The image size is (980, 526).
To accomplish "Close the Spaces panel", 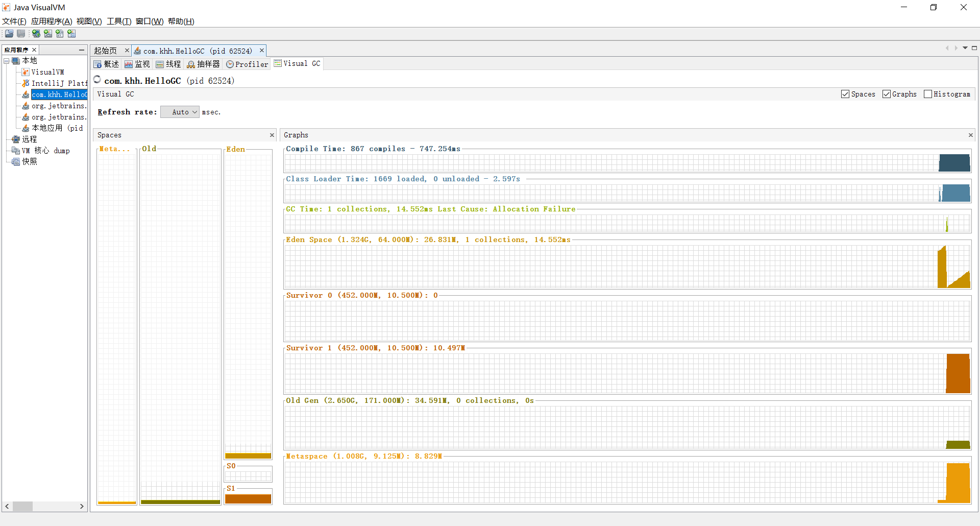I will coord(272,135).
